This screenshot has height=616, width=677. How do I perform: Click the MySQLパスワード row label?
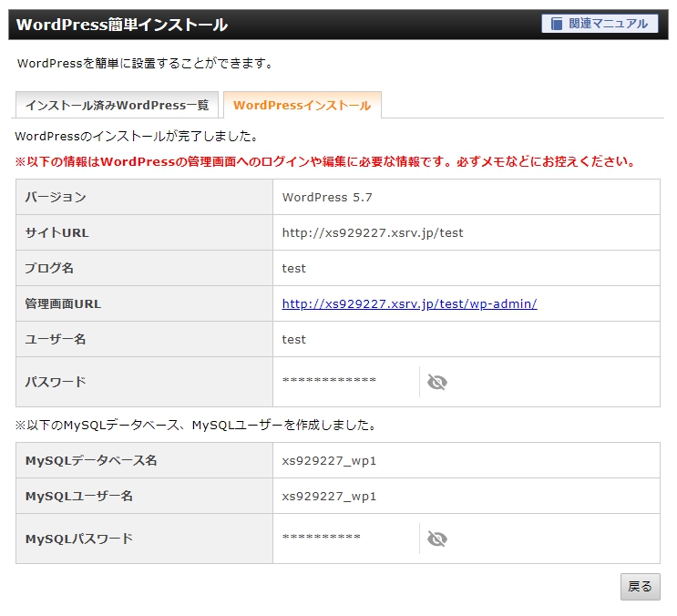click(x=79, y=539)
